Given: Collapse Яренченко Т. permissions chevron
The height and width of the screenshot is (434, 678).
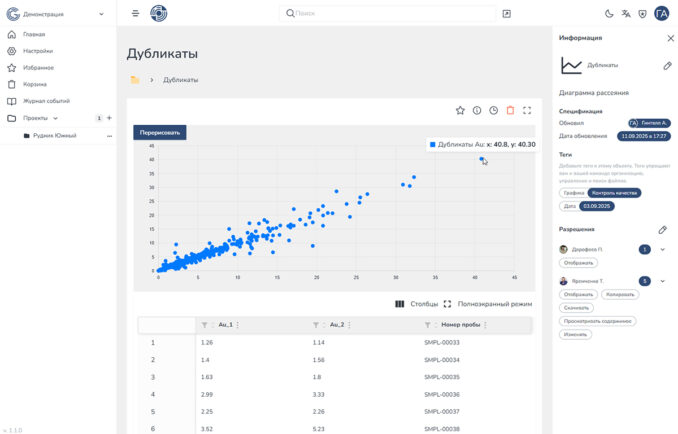Looking at the screenshot, I should pos(662,281).
